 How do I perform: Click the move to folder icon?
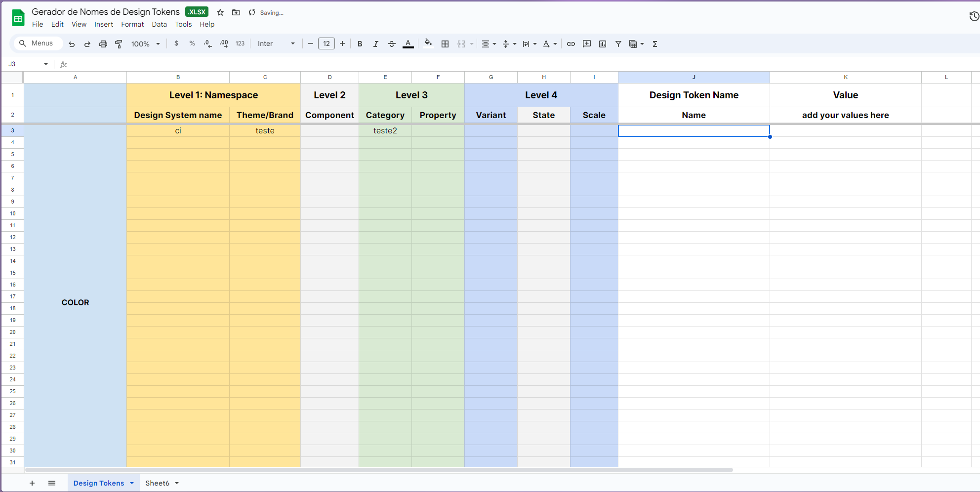[x=236, y=12]
